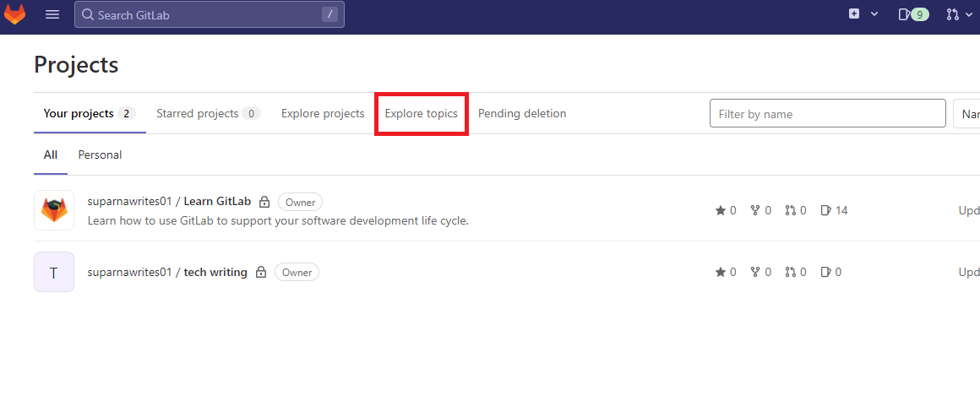Switch to the Explore topics tab
The width and height of the screenshot is (980, 412).
pyautogui.click(x=422, y=114)
